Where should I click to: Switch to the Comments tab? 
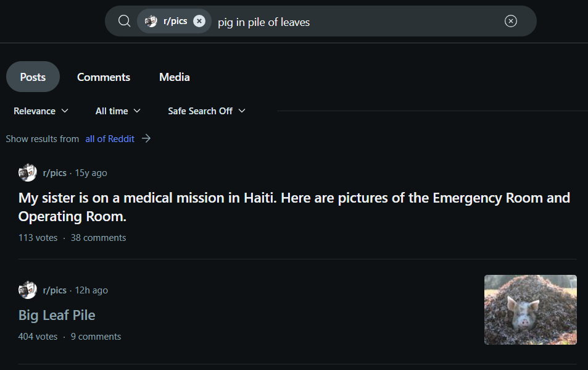tap(104, 77)
